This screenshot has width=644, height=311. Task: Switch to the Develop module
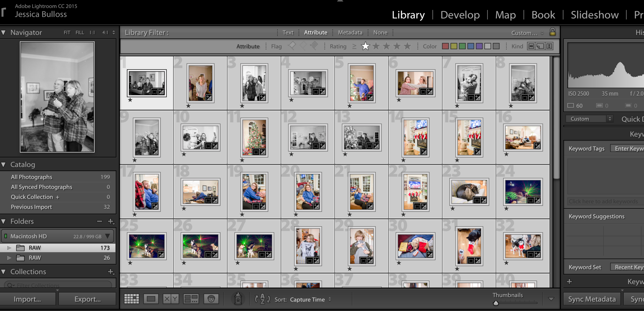(x=460, y=15)
